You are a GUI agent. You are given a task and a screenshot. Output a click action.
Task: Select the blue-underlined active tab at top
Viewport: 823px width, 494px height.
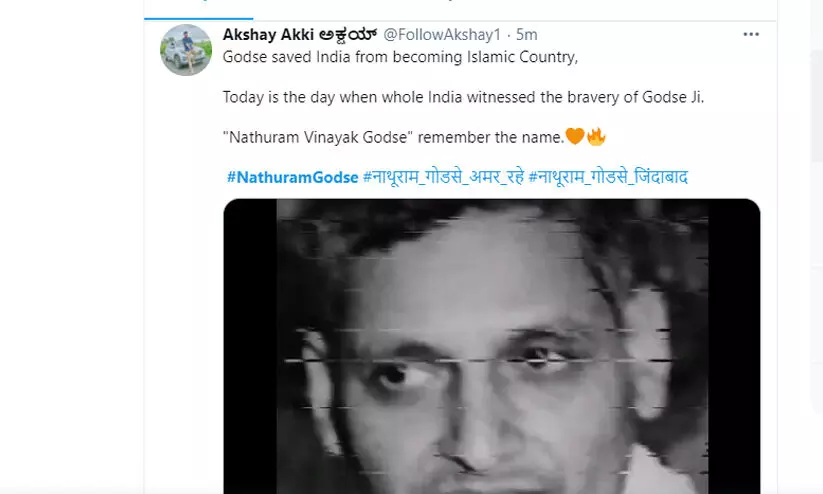click(x=198, y=10)
